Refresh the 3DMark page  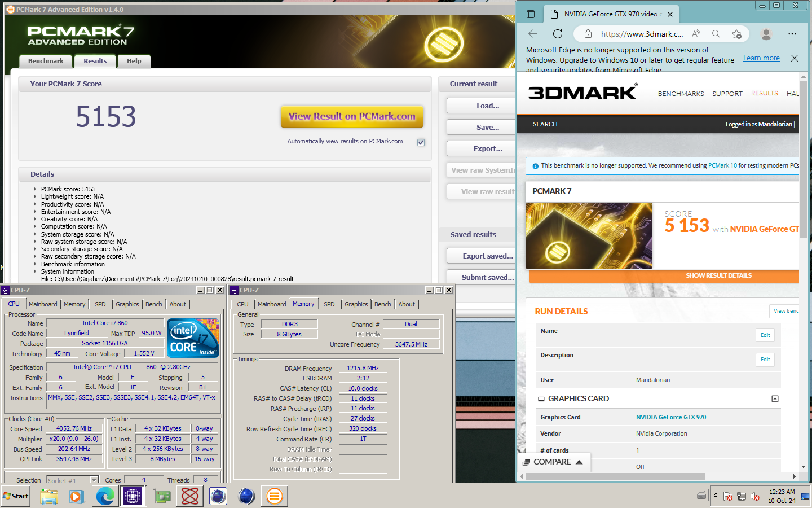[558, 34]
